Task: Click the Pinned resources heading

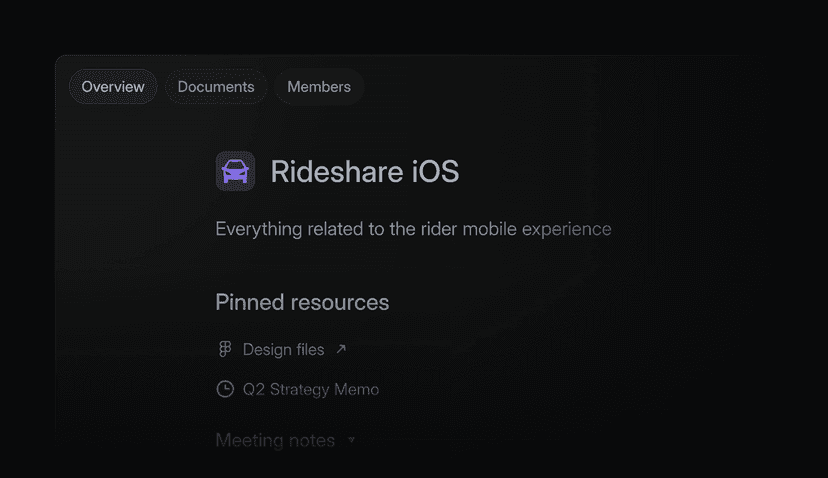Action: (x=302, y=303)
